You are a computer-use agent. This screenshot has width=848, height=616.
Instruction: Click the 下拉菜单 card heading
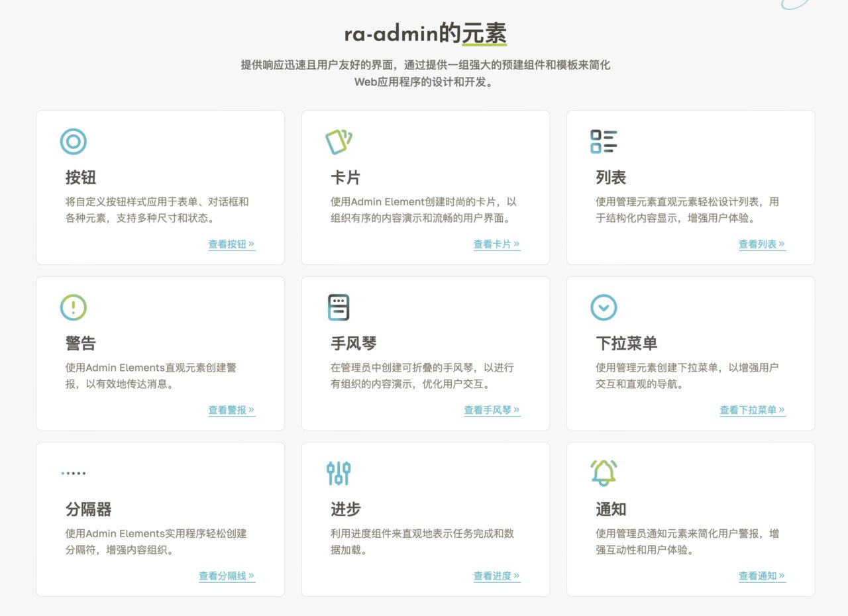(x=627, y=343)
